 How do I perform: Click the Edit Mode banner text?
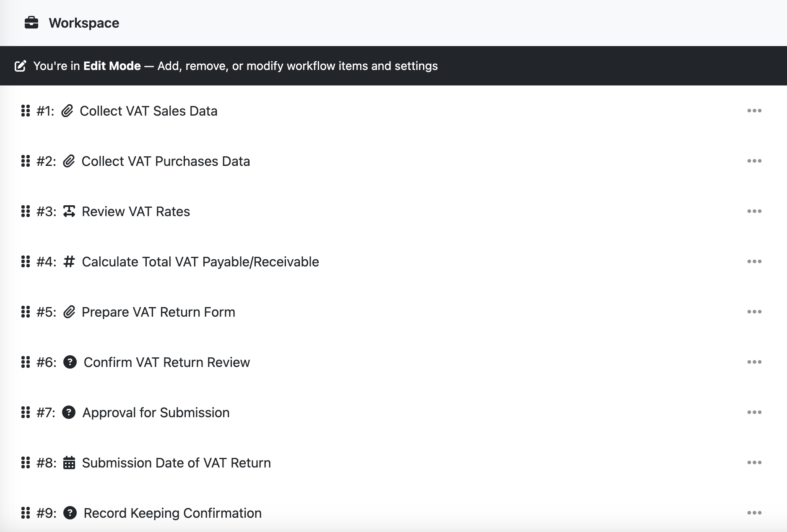pos(236,66)
